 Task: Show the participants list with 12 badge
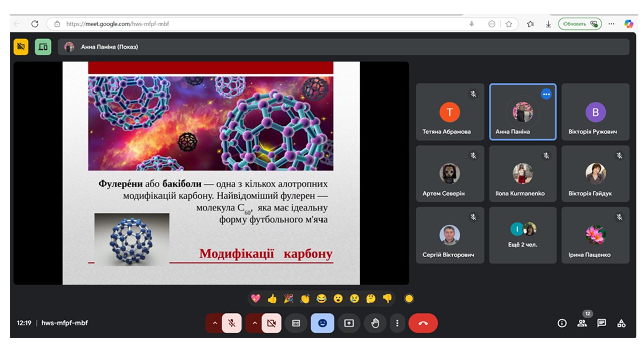pyautogui.click(x=582, y=323)
